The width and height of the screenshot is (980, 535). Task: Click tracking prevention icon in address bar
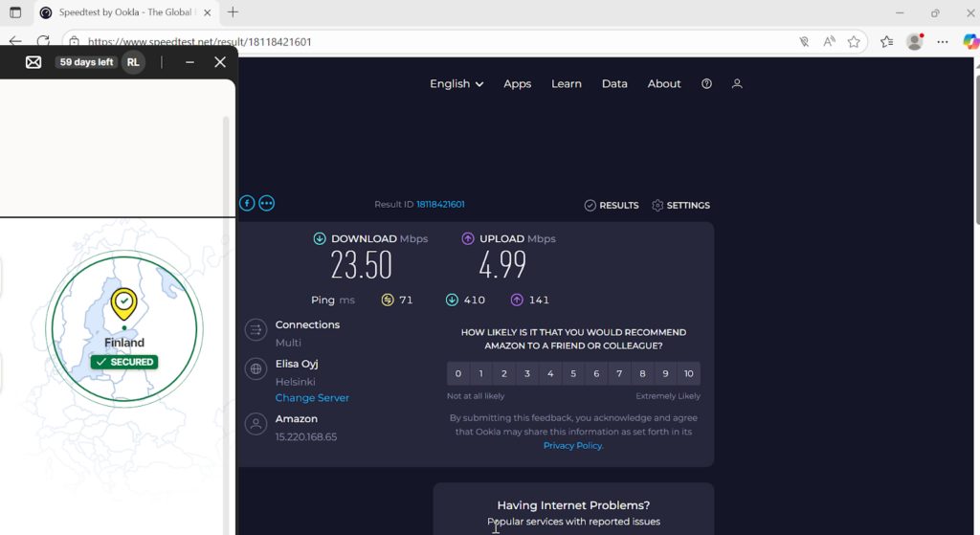(x=804, y=42)
